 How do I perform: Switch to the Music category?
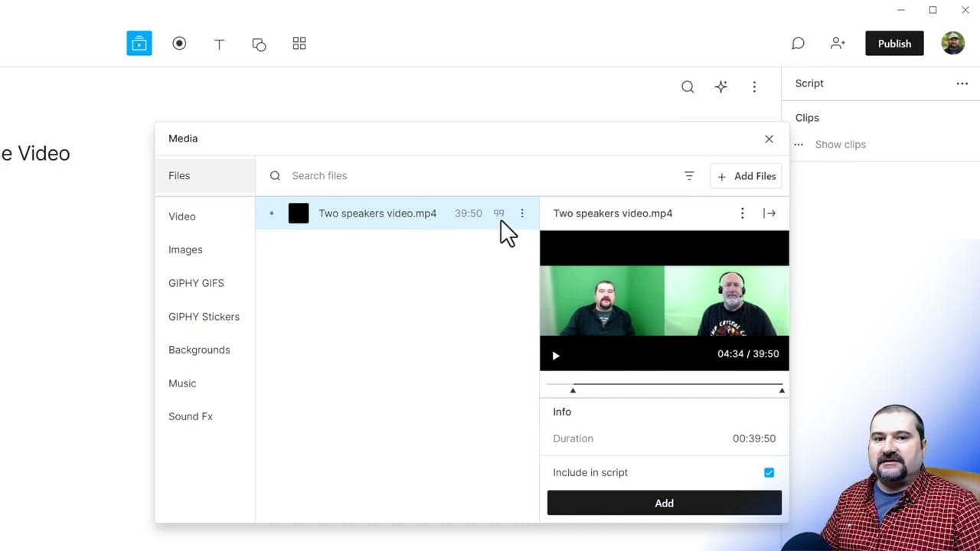click(182, 383)
